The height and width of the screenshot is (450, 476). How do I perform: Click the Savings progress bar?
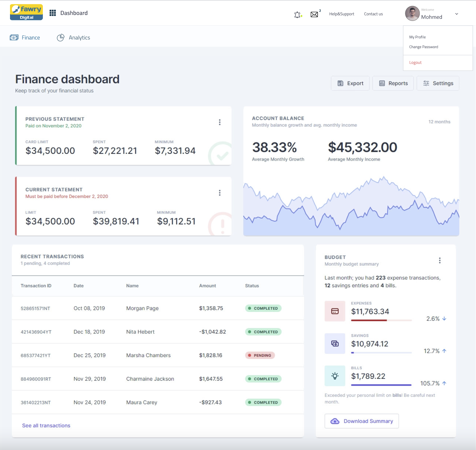pyautogui.click(x=381, y=352)
